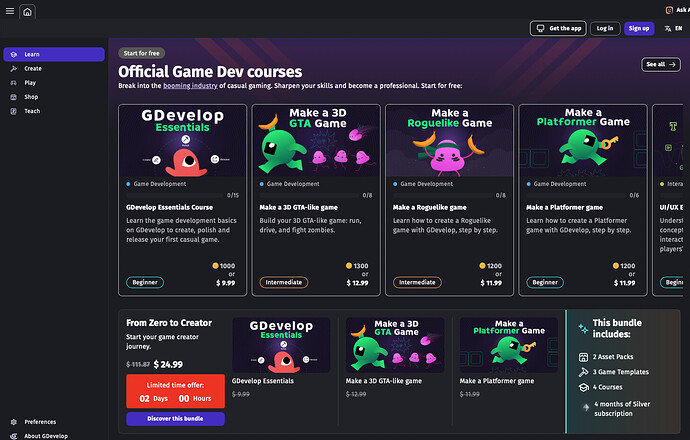Click the Shop storefront icon
The height and width of the screenshot is (440, 690).
click(x=14, y=97)
